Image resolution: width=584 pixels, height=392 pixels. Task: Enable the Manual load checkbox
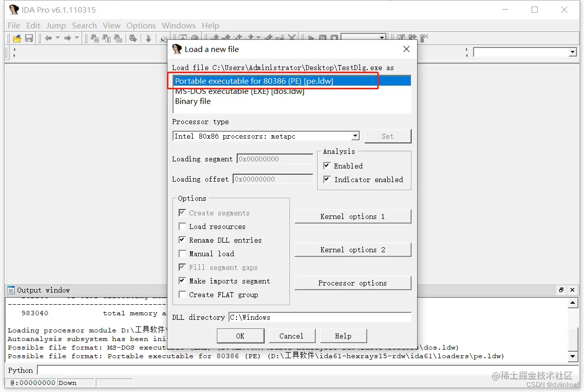182,253
